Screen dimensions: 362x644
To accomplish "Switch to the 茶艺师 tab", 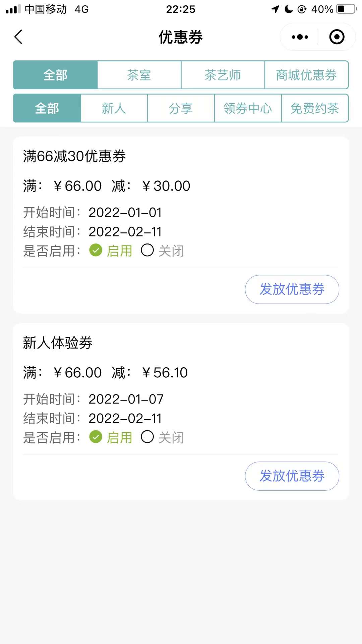I will tap(223, 75).
